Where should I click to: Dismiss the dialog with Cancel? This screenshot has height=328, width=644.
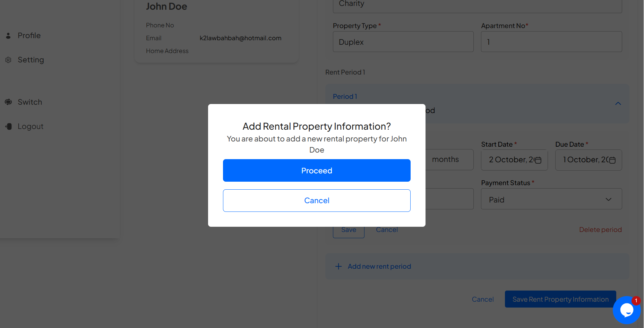coord(317,200)
